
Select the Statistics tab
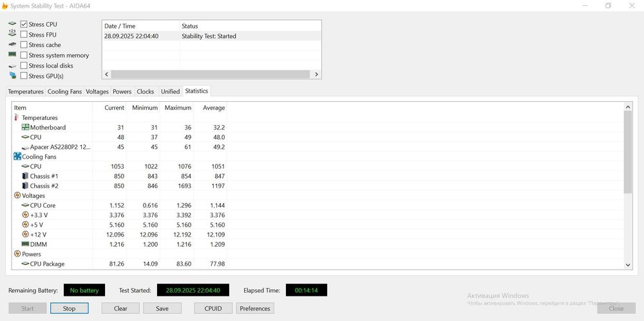point(196,91)
